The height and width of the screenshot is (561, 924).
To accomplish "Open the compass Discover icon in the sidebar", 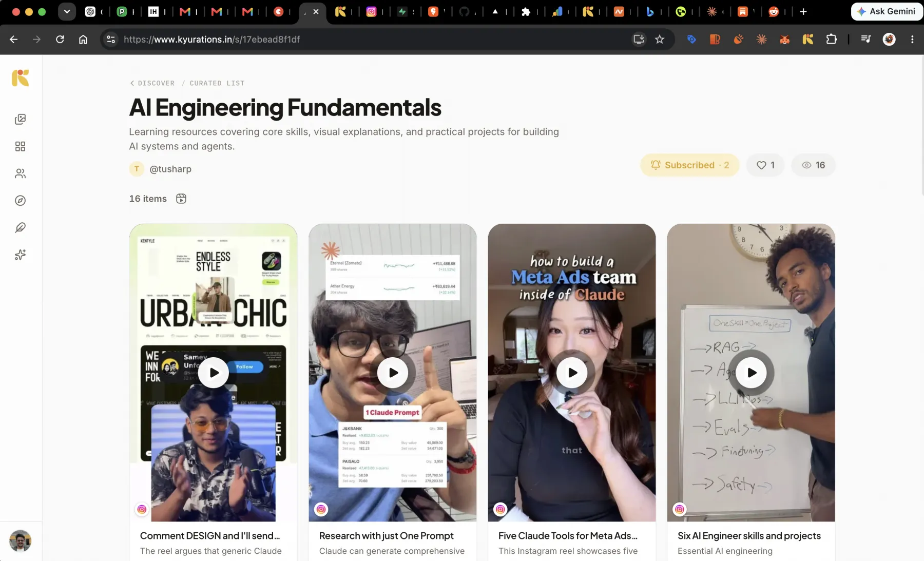I will click(21, 201).
